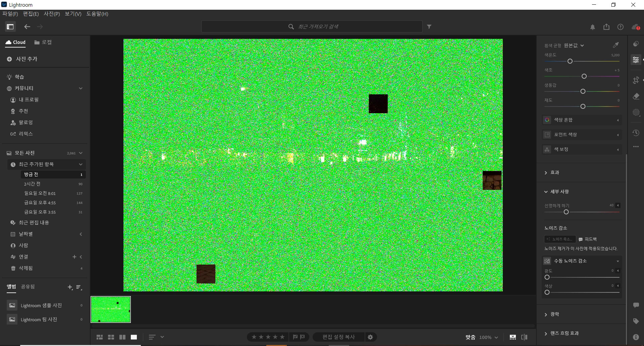Open the Masking tool
The width and height of the screenshot is (644, 346).
tap(636, 113)
